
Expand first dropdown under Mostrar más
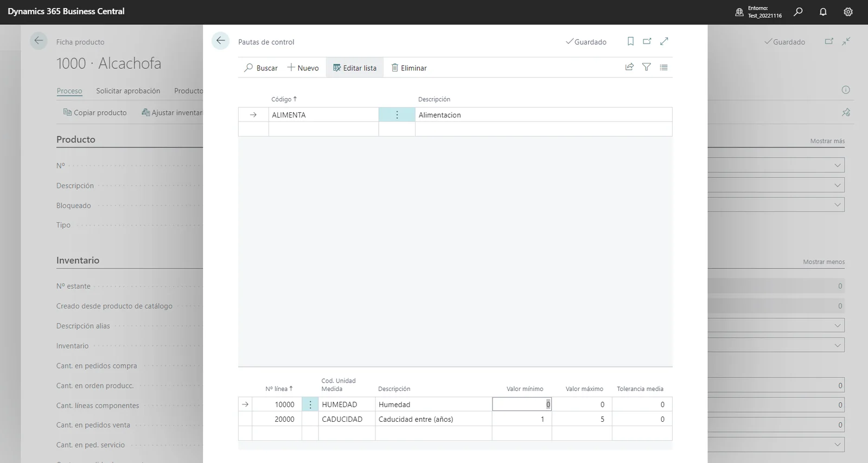(838, 165)
